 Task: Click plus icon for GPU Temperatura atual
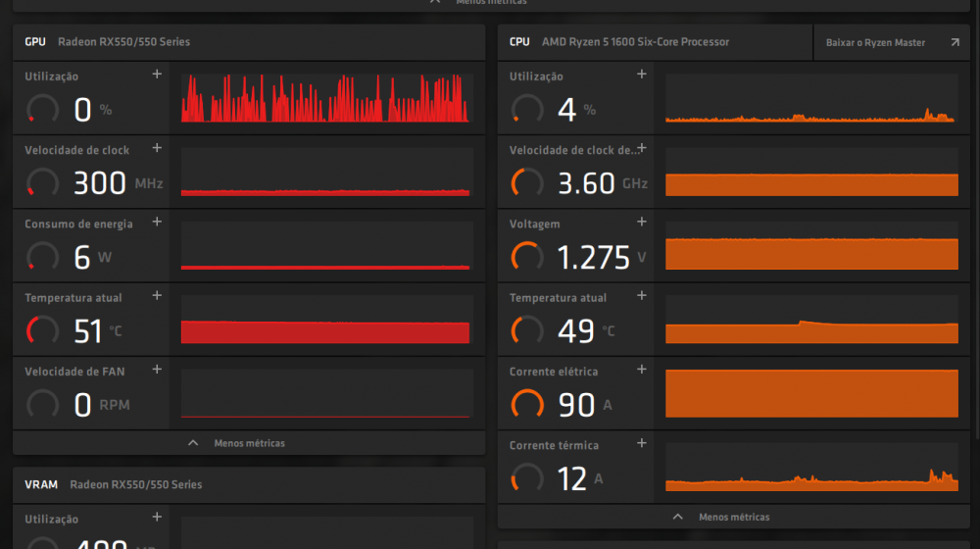[157, 296]
